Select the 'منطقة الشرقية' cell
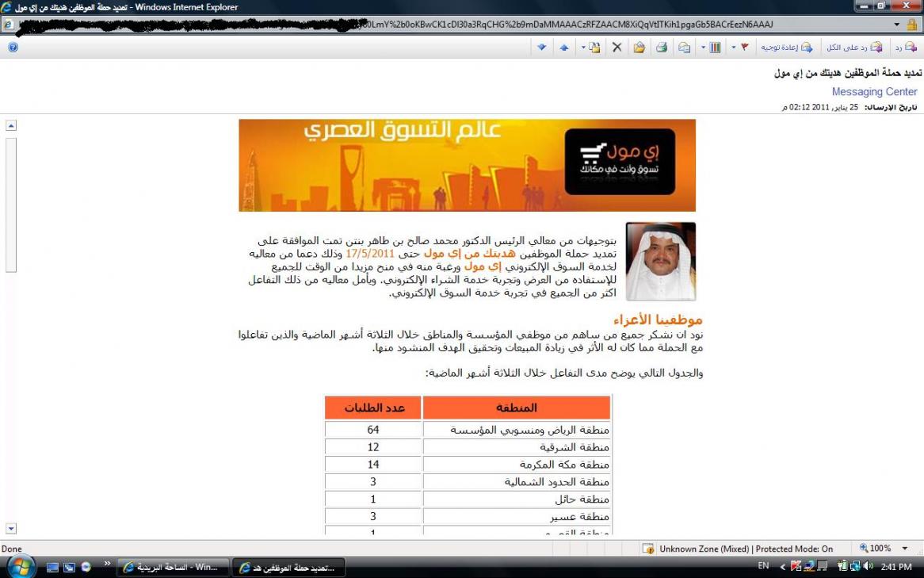The width and height of the screenshot is (924, 578). point(517,447)
